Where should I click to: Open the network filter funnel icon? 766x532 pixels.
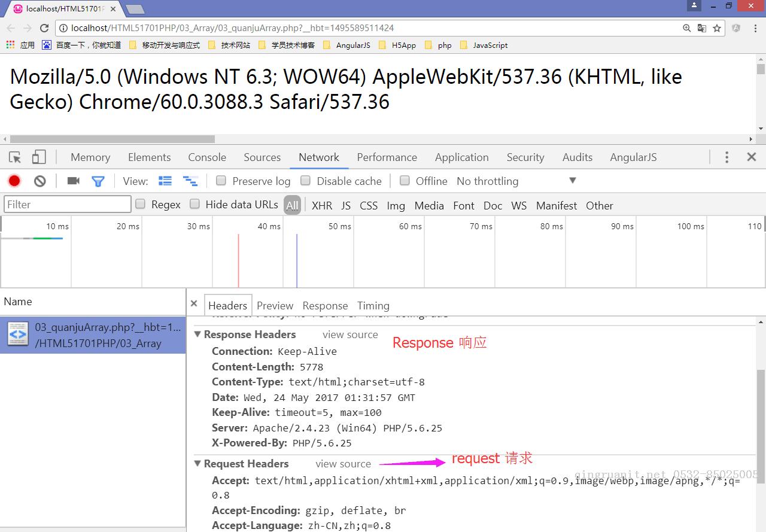click(x=98, y=181)
